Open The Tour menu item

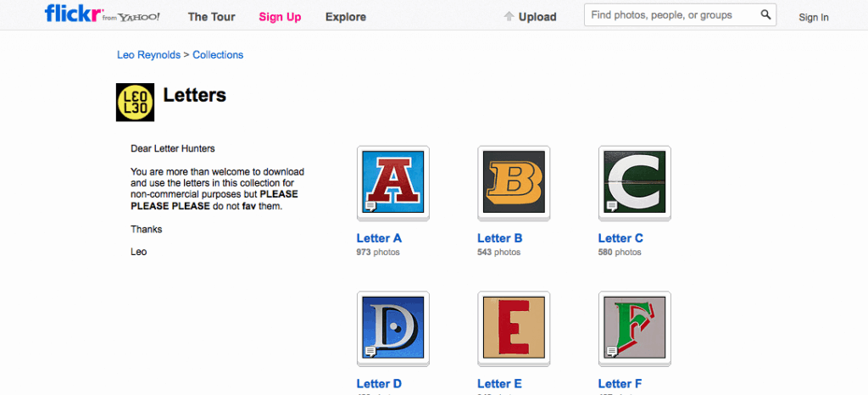pyautogui.click(x=211, y=17)
